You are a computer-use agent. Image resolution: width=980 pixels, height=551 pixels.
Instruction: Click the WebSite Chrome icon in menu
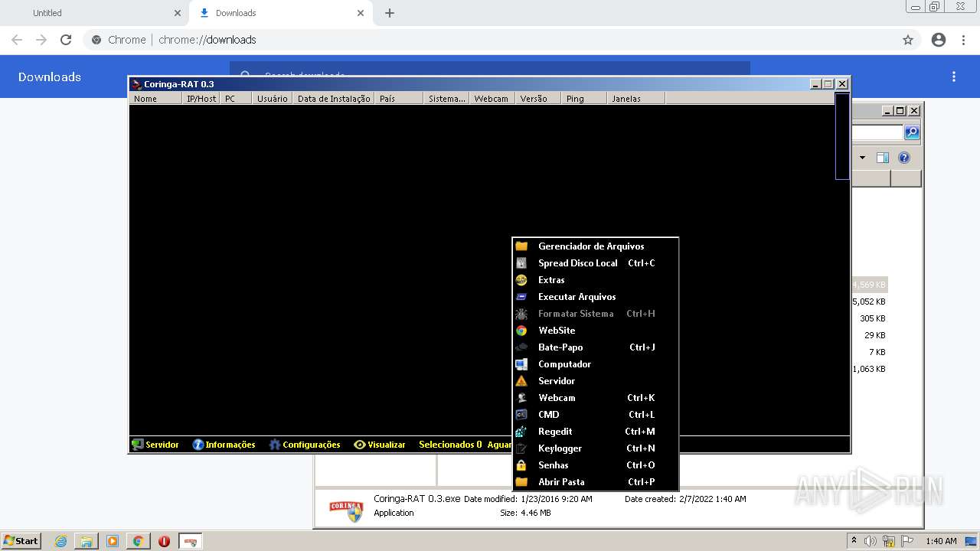pos(521,331)
